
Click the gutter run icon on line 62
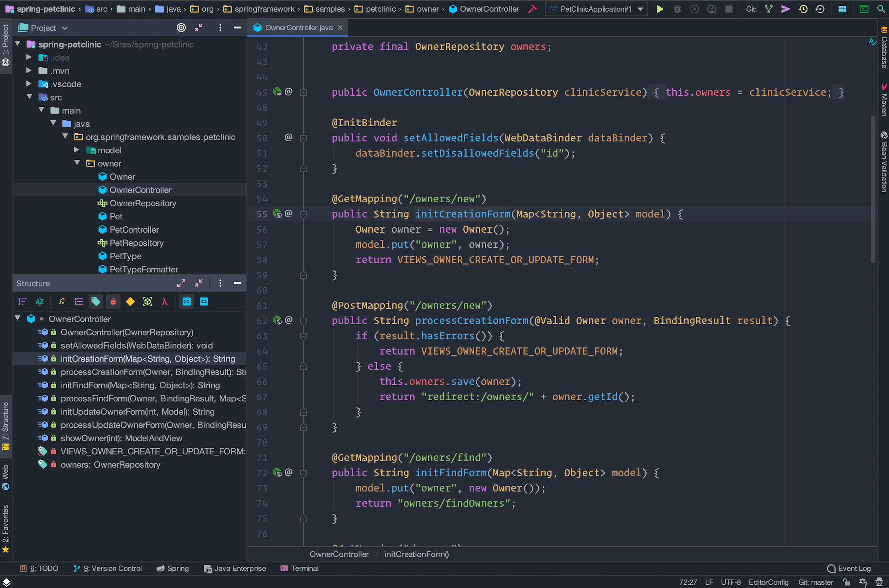click(277, 320)
